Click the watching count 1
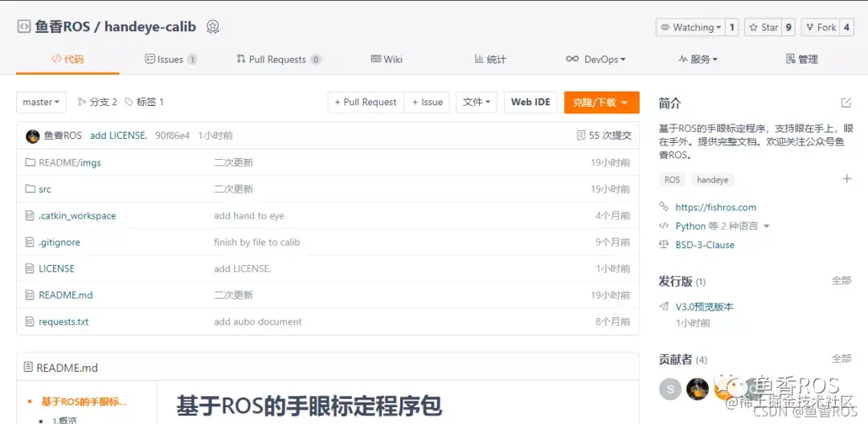 732,27
